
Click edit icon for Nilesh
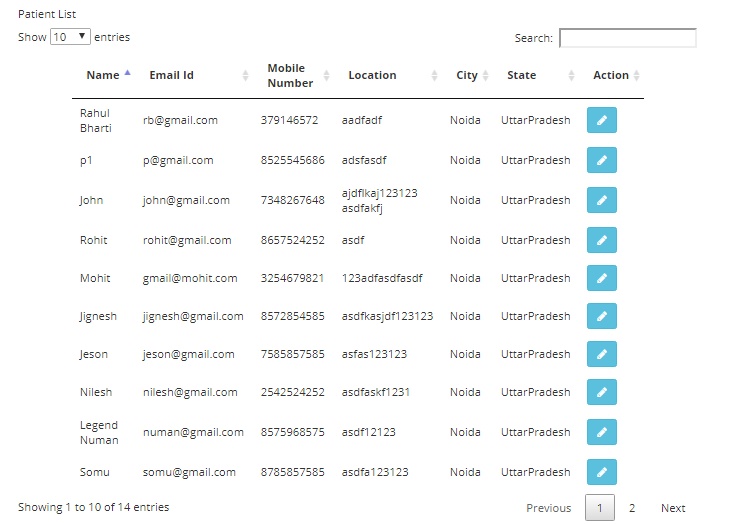(601, 392)
